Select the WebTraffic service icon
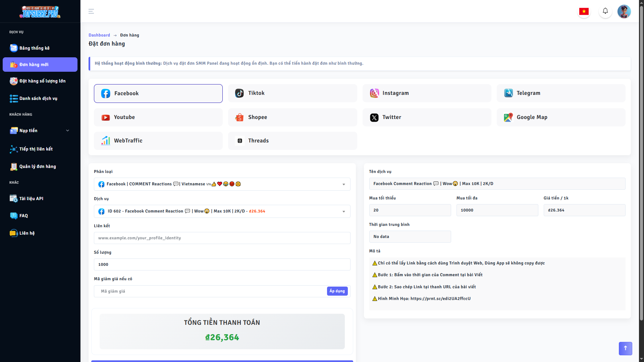Screen dimensions: 644x362 tap(105, 141)
